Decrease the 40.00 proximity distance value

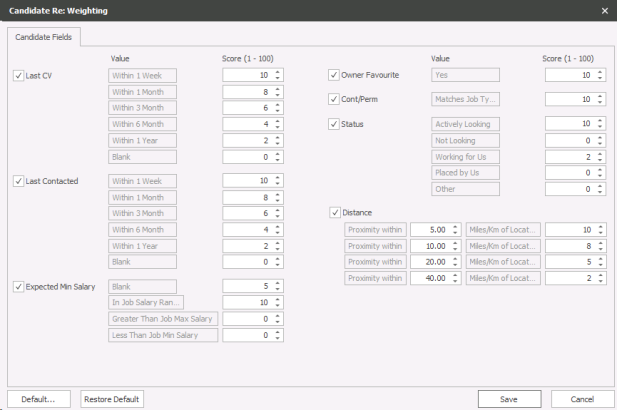click(456, 281)
